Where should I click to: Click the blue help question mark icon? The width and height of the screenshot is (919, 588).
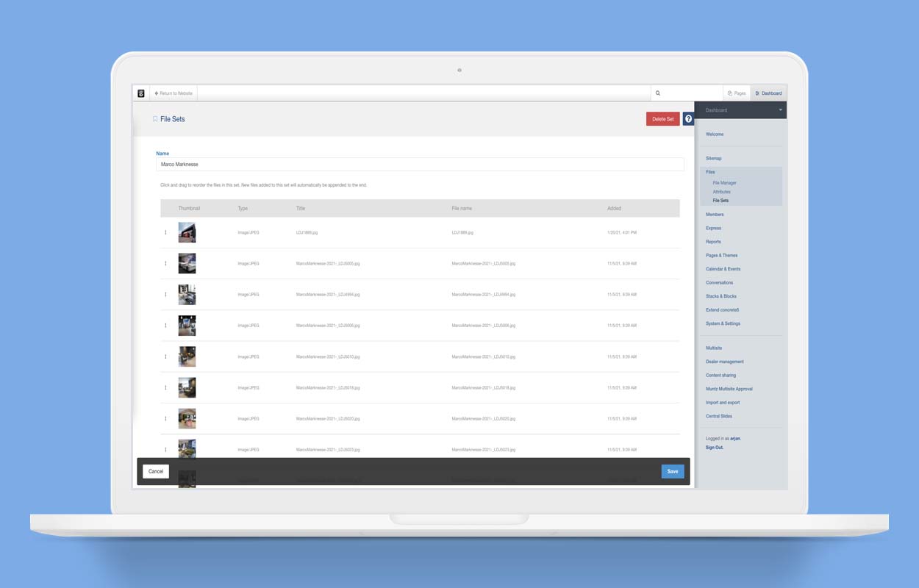point(688,119)
